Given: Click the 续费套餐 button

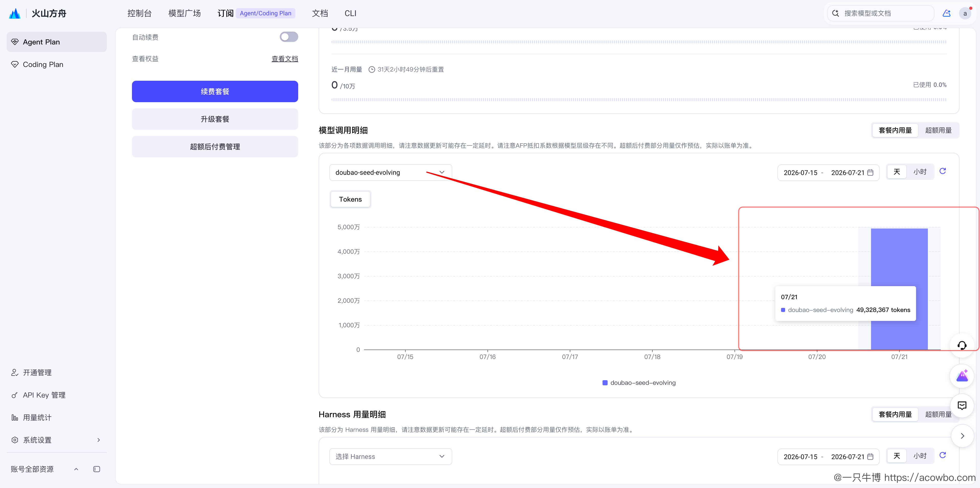Looking at the screenshot, I should coord(215,91).
